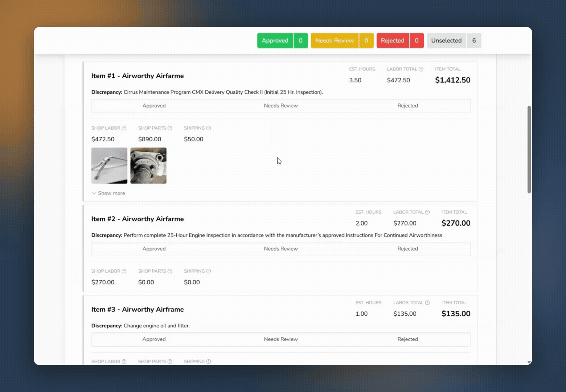Screen dimensions: 566x392
Task: Click Shop Labor help icon in Item #2
Action: 124,271
